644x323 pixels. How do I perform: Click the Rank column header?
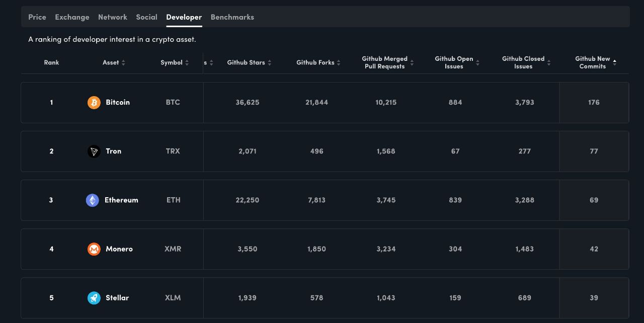tap(51, 62)
